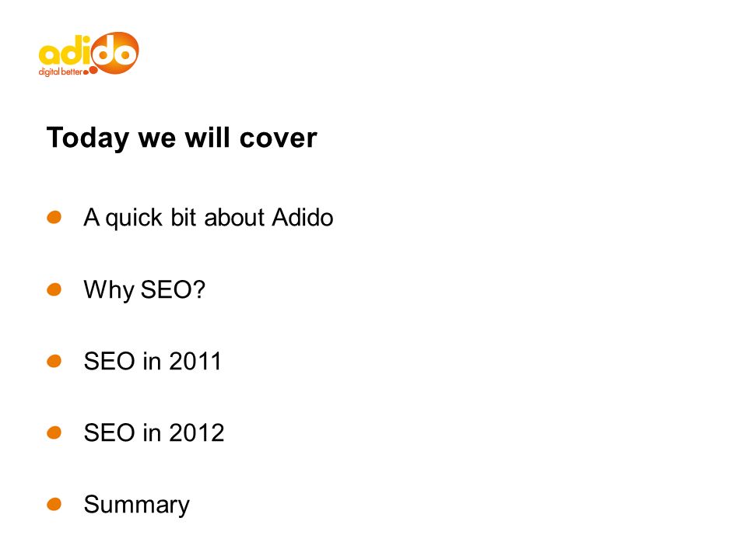Image resolution: width=747 pixels, height=560 pixels.
Task: Click the orange bullet beside 'SEO in 2012'
Action: point(54,432)
